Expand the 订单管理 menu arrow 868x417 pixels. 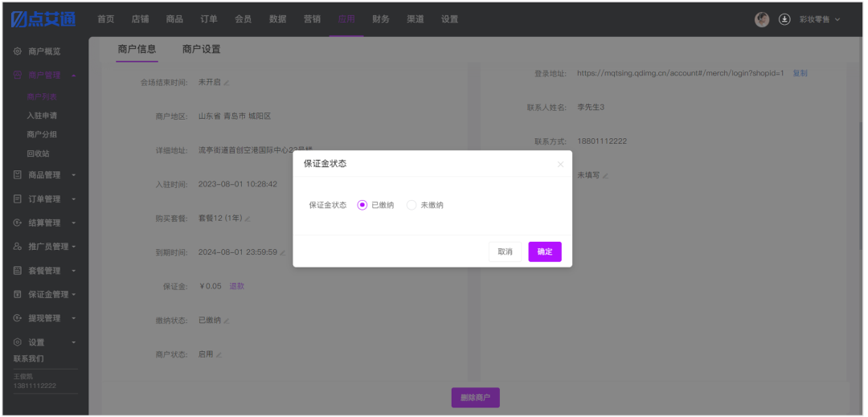74,199
